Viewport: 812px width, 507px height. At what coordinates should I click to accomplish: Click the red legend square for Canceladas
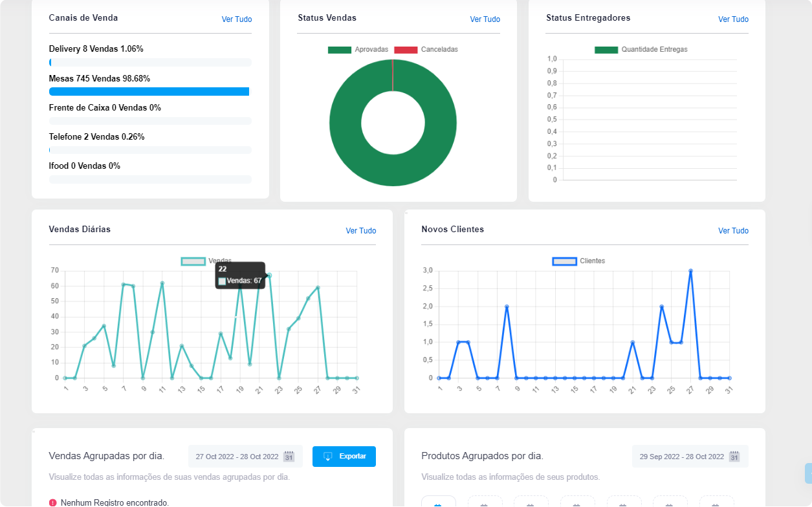coord(404,49)
